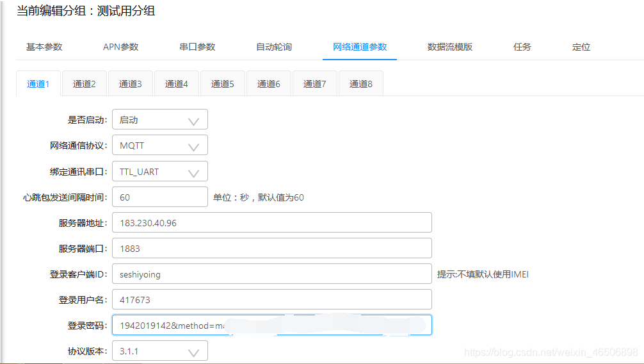This screenshot has width=644, height=364.
Task: Click the 服务器地址 label
Action: pos(83,223)
